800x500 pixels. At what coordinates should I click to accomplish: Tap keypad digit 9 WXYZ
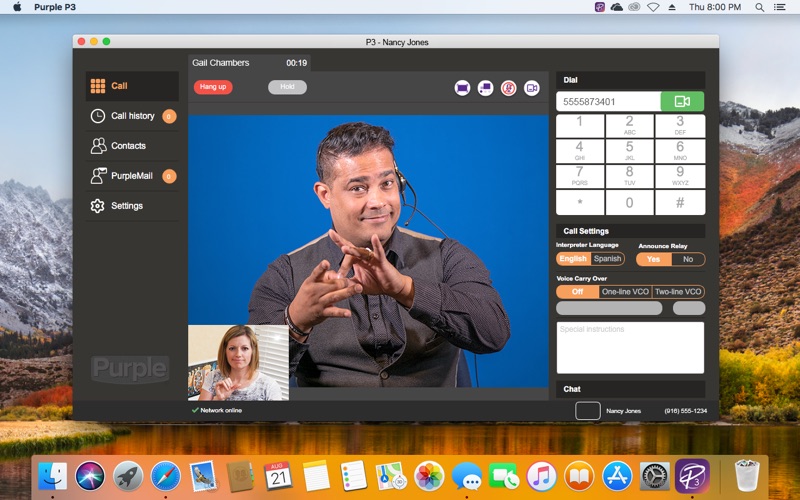click(680, 177)
